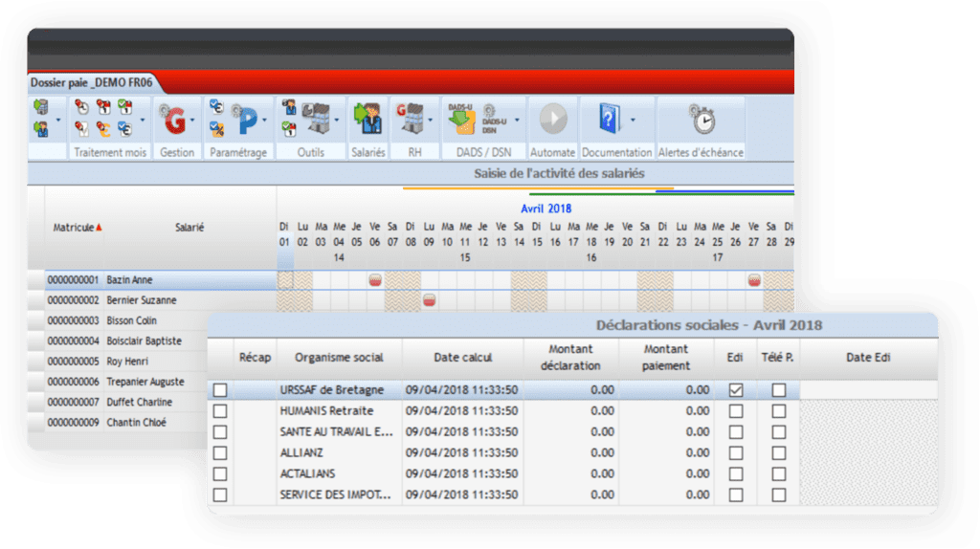Open the Salariés icon

(367, 120)
